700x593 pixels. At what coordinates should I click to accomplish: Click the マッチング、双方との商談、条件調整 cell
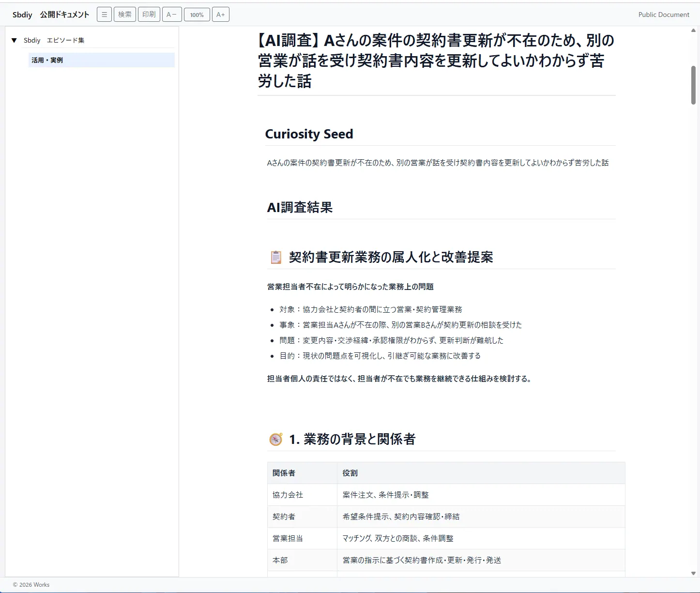pos(481,538)
